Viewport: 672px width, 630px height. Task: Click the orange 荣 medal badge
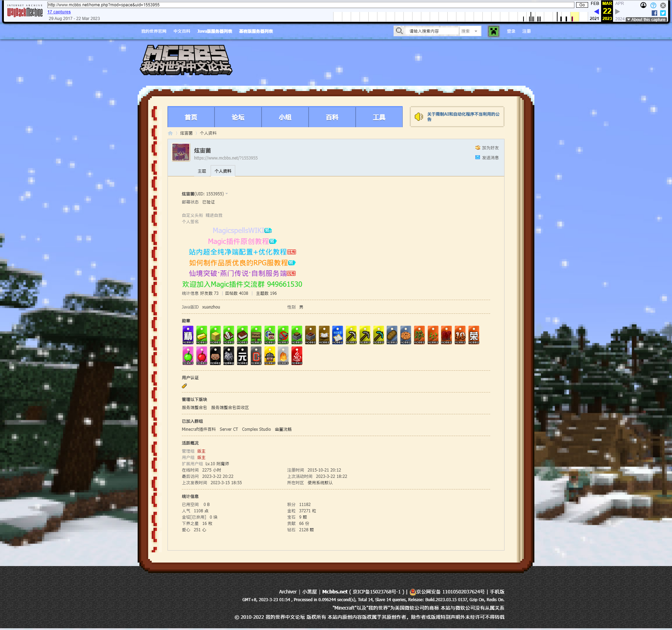(x=474, y=335)
